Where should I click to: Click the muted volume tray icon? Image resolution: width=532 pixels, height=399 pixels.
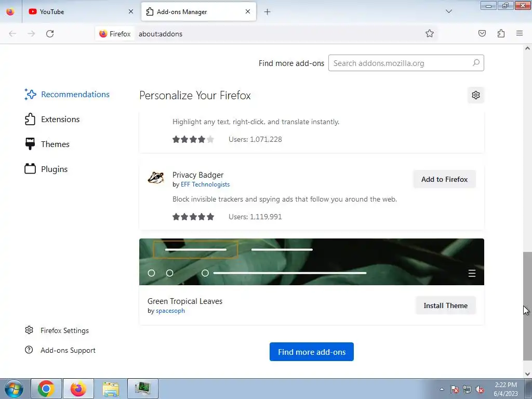click(480, 389)
